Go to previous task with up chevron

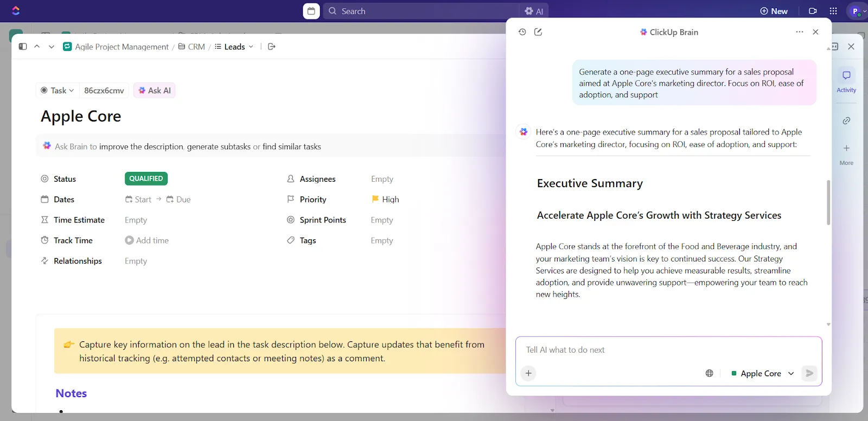[37, 47]
